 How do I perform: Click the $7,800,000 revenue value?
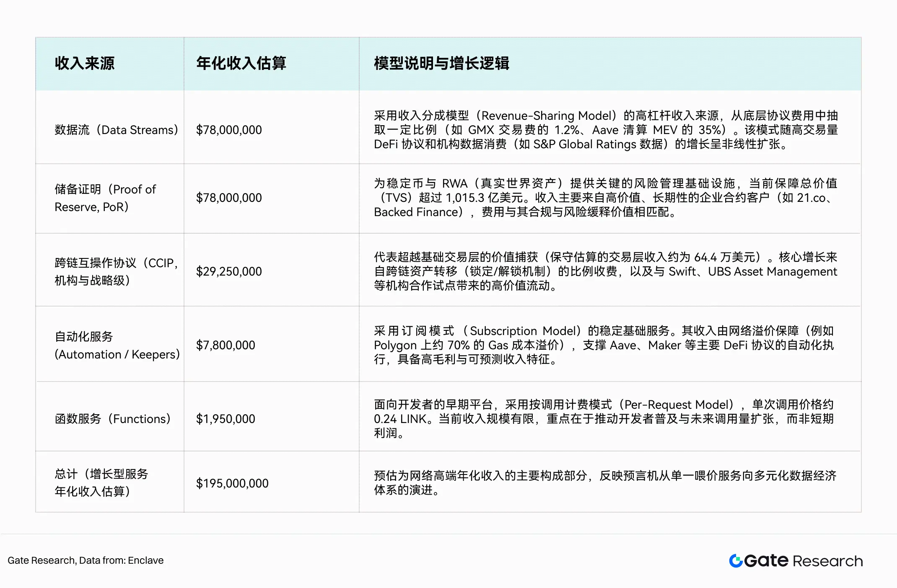tap(226, 345)
